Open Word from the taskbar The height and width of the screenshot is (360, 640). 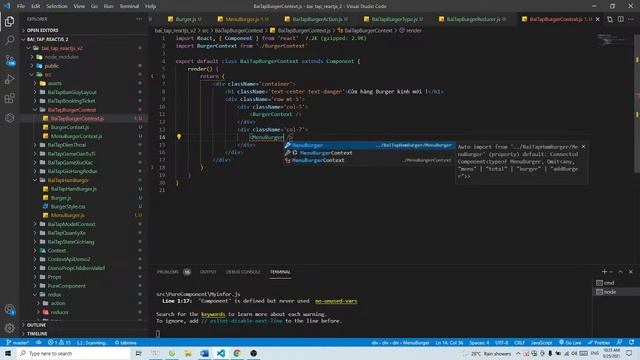[x=204, y=353]
